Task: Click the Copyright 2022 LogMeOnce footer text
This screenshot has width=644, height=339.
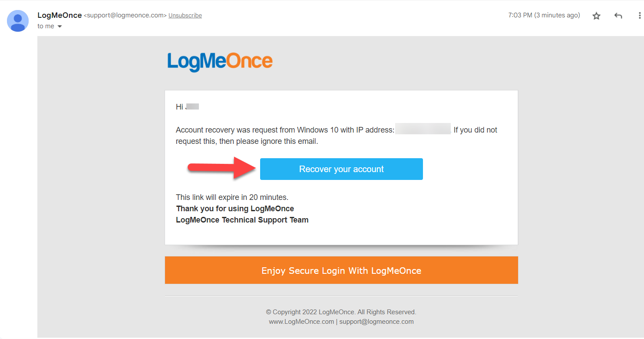Action: pos(341,312)
